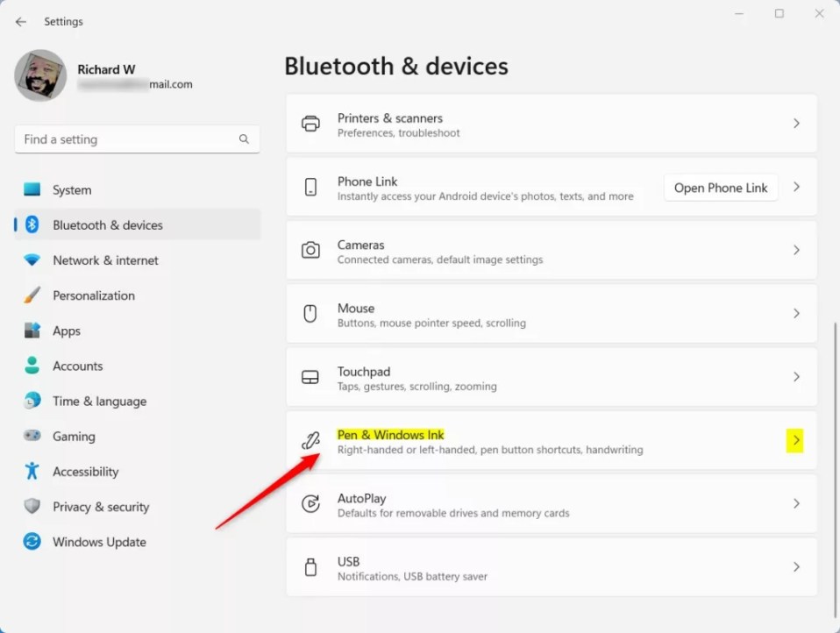
Task: Select Personalization in the sidebar
Action: (x=93, y=295)
